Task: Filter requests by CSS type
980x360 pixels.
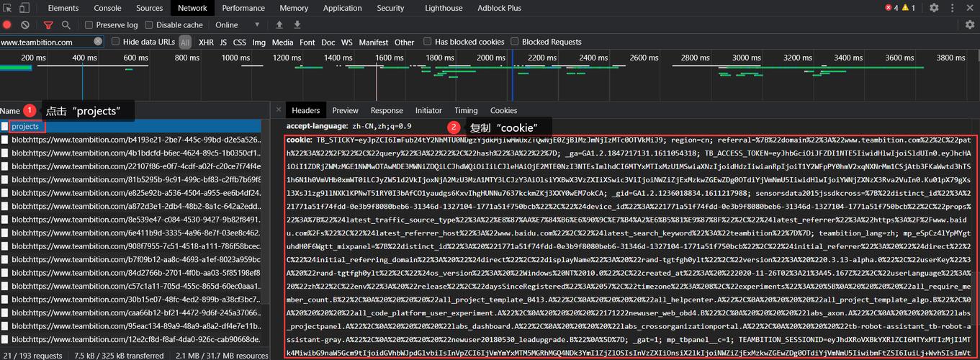Action: click(240, 42)
